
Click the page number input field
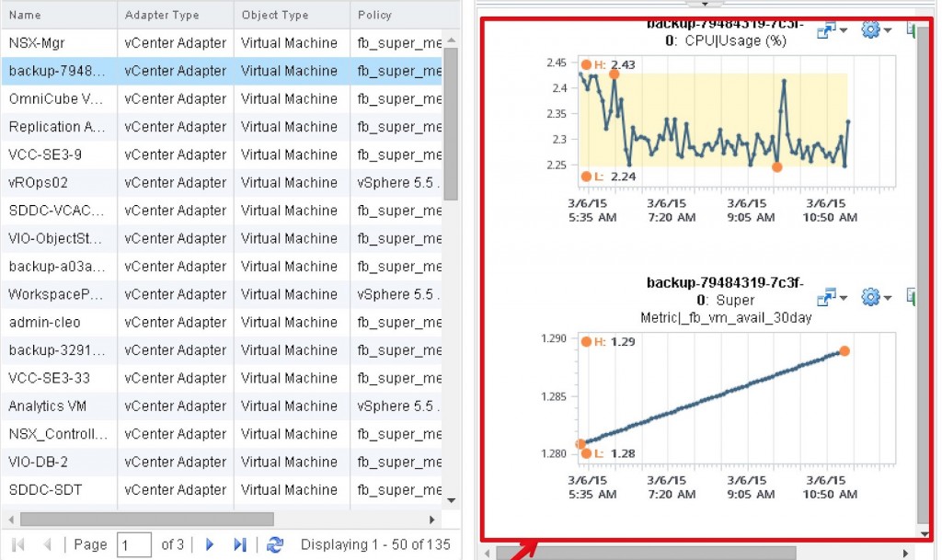[134, 544]
